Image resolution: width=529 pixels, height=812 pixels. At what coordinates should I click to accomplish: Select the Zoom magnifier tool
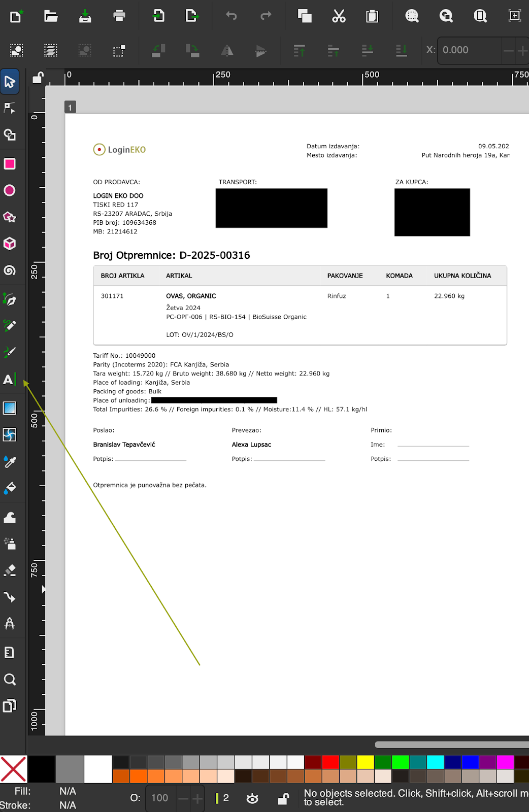click(x=10, y=680)
